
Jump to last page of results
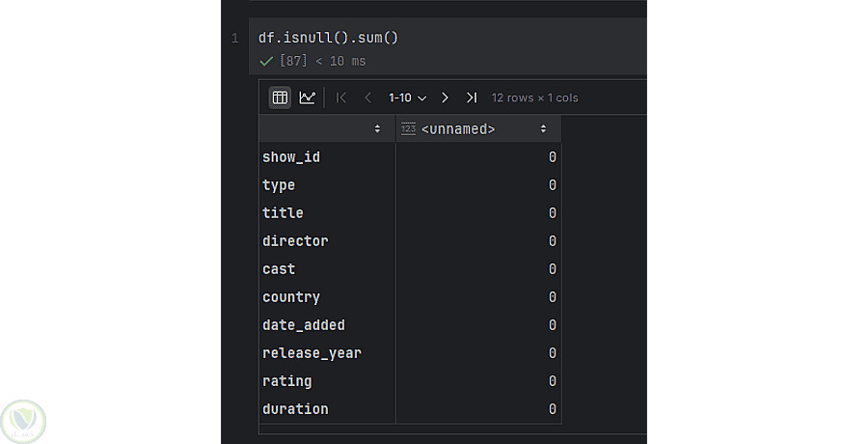(471, 97)
